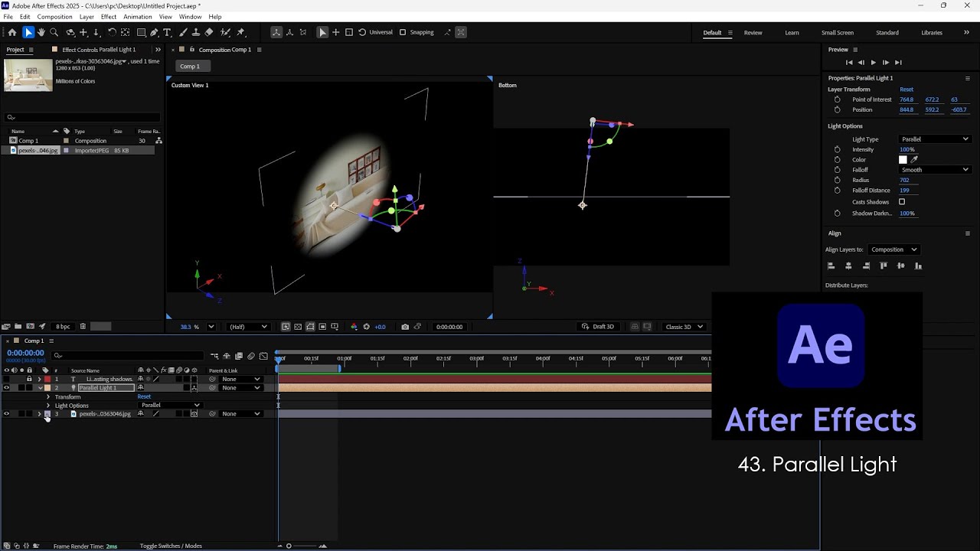Toggle the Point of Interest stopwatch
980x551 pixels.
[837, 99]
